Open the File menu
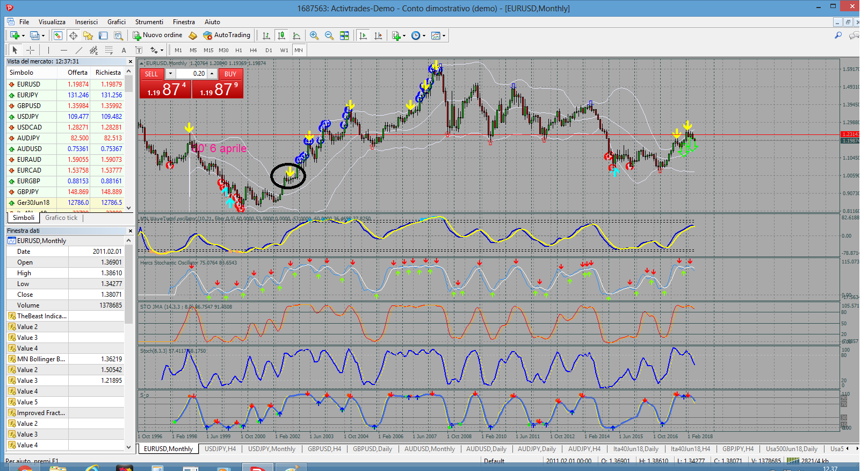This screenshot has width=868, height=471. point(24,22)
